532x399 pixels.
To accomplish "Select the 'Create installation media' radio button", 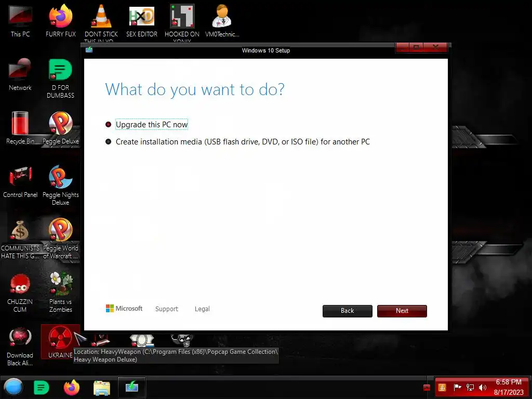I will (108, 141).
